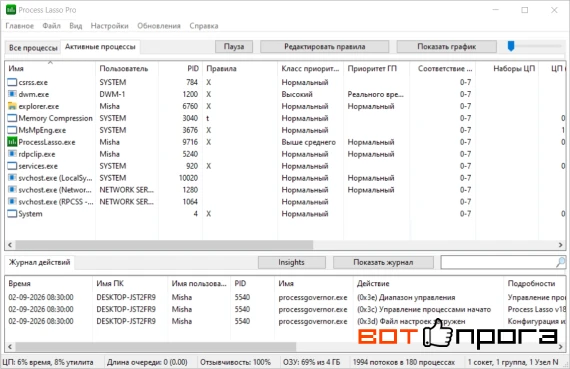The image size is (570, 369).
Task: Switch to the Все процессы tab
Action: click(33, 48)
